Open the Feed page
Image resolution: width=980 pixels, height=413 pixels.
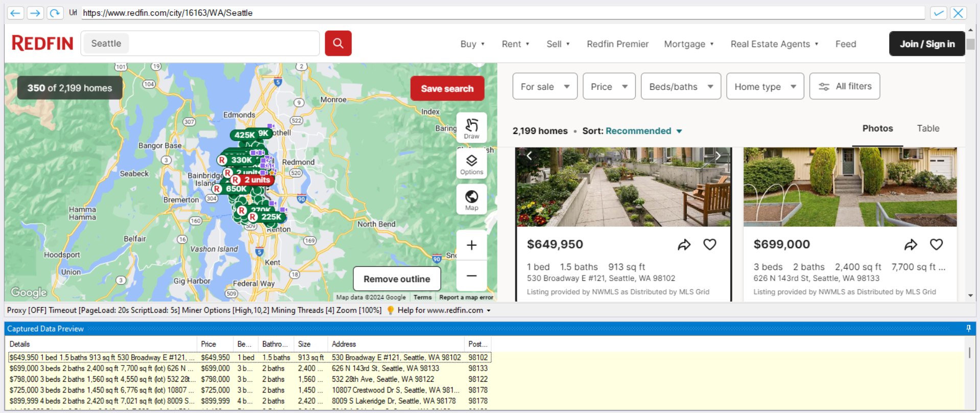846,44
